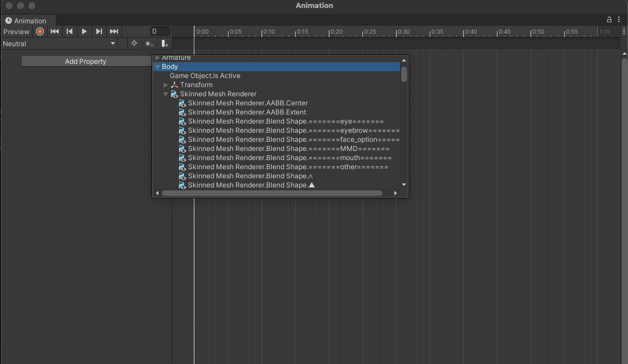The image size is (628, 364).
Task: Go to next keyframe
Action: [x=99, y=31]
